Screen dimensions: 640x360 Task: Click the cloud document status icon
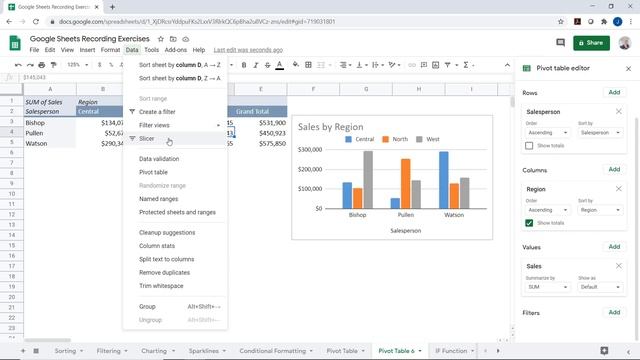click(x=186, y=39)
